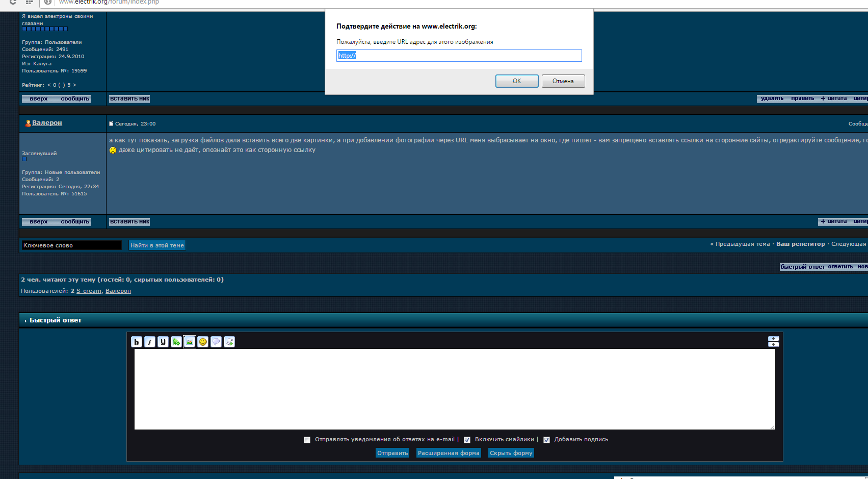Image resolution: width=868 pixels, height=479 pixels.
Task: Click the text 'Из: Калуга'
Action: [x=37, y=64]
